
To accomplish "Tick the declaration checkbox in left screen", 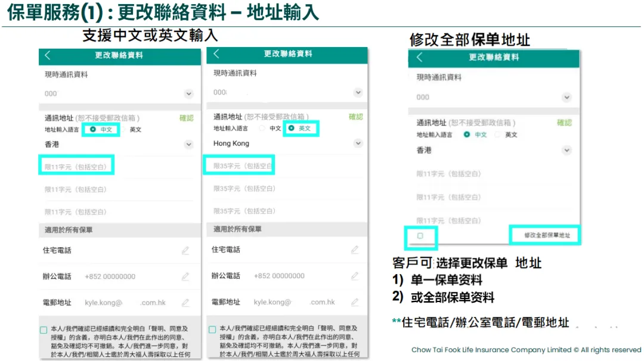I will click(44, 330).
